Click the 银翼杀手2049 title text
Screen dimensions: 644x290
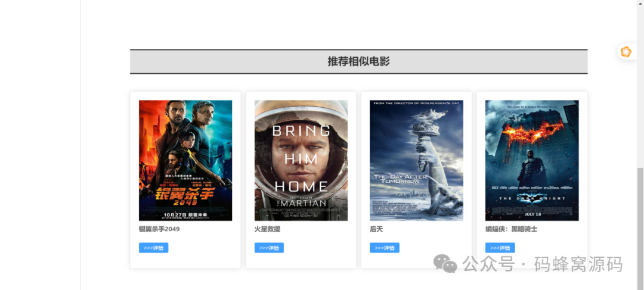coord(159,229)
